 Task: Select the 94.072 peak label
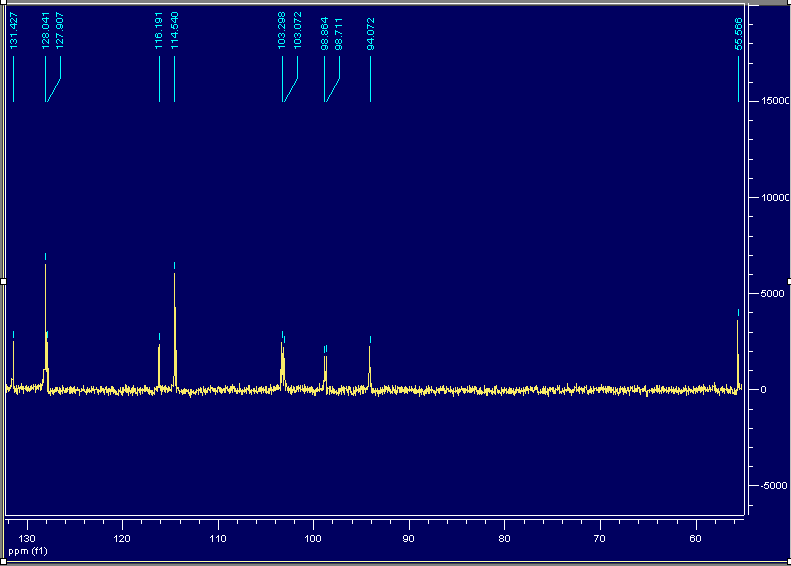371,34
